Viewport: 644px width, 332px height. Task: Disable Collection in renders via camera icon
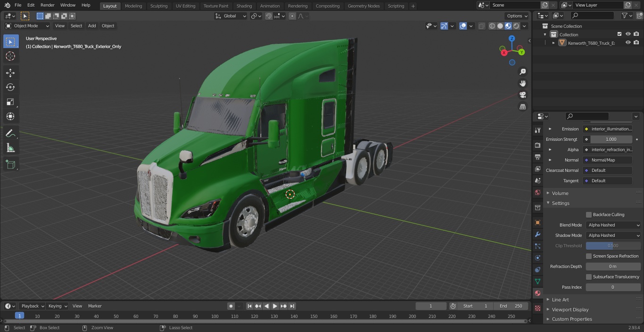click(636, 34)
